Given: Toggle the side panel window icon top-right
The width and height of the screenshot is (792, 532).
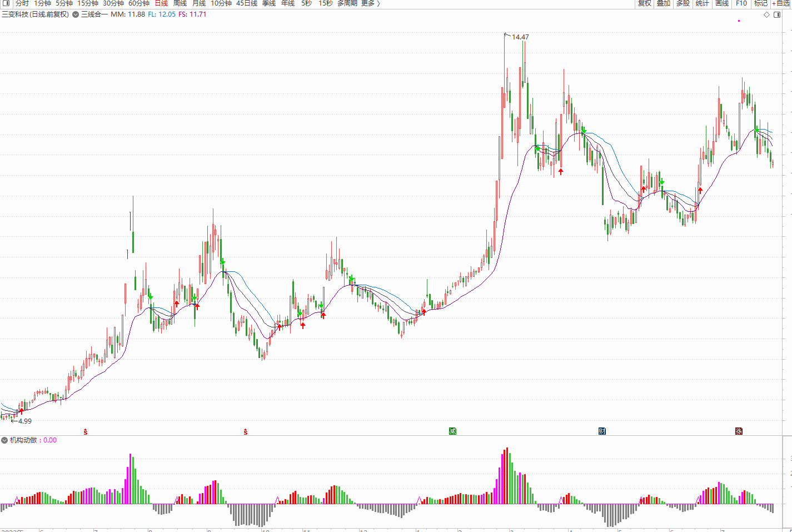Looking at the screenshot, I should point(777,15).
